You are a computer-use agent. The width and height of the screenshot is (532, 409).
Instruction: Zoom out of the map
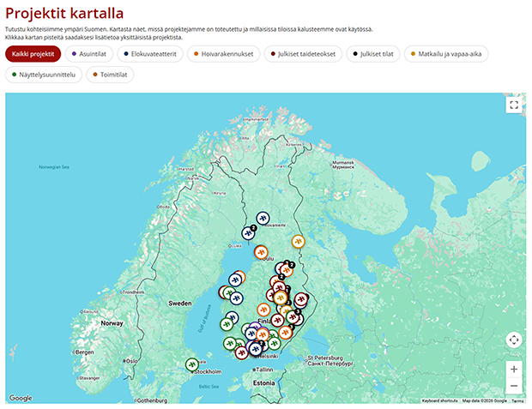click(x=514, y=386)
